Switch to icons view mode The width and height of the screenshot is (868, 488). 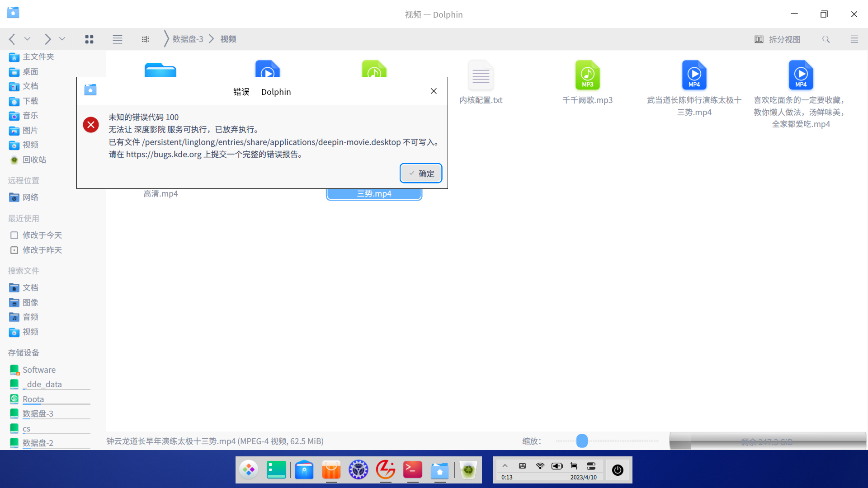tap(89, 39)
